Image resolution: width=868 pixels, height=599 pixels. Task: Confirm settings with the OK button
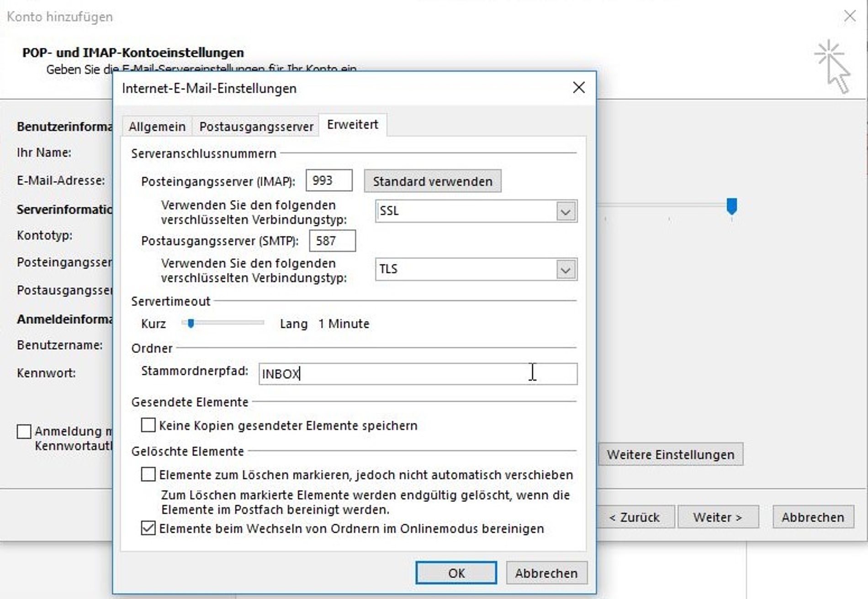pos(455,573)
